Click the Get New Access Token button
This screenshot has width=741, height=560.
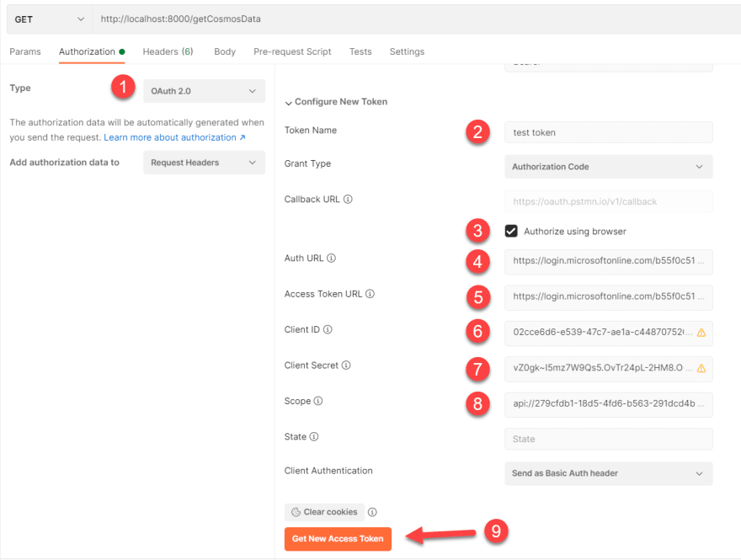(x=338, y=539)
